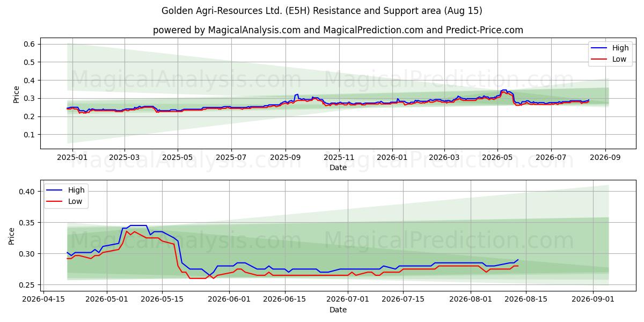Click the '0.25' price tick in bottom chart
Screen dimensions: 644x322
coord(27,285)
